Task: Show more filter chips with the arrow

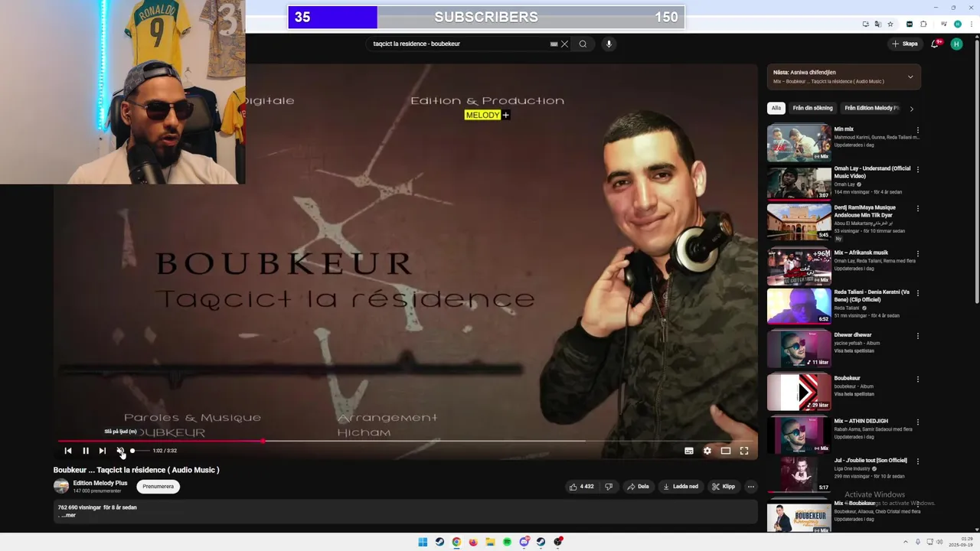Action: (x=911, y=109)
